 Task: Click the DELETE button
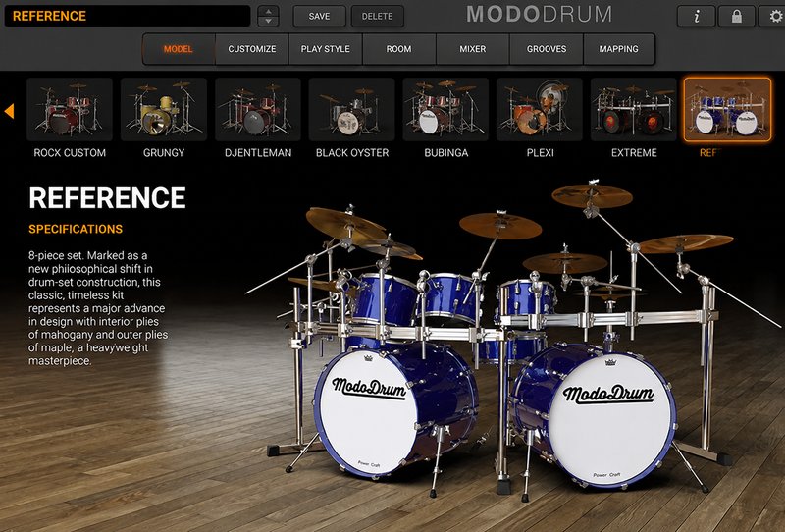377,16
